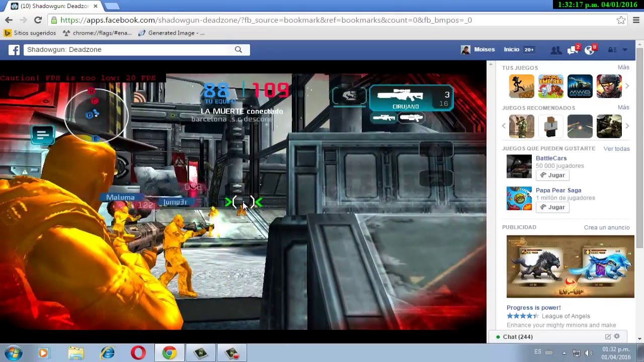This screenshot has height=362, width=644.
Task: Click Más next to Tus Juegos
Action: click(623, 67)
